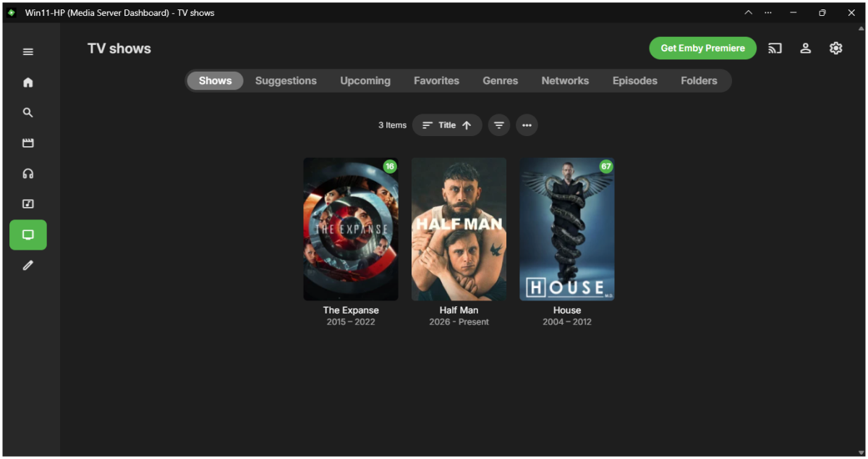Select TV shows library sidebar icon
The width and height of the screenshot is (868, 459).
pyautogui.click(x=28, y=235)
